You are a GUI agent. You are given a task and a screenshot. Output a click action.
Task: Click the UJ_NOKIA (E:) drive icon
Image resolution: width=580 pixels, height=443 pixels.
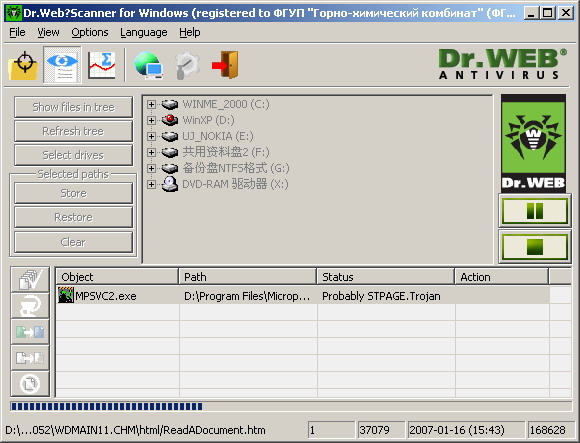[x=170, y=136]
